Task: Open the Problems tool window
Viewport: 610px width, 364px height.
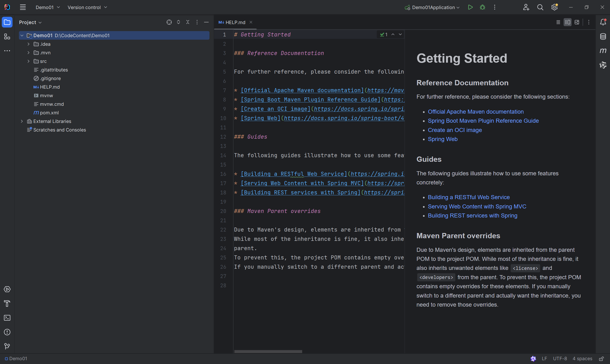Action: [x=7, y=332]
